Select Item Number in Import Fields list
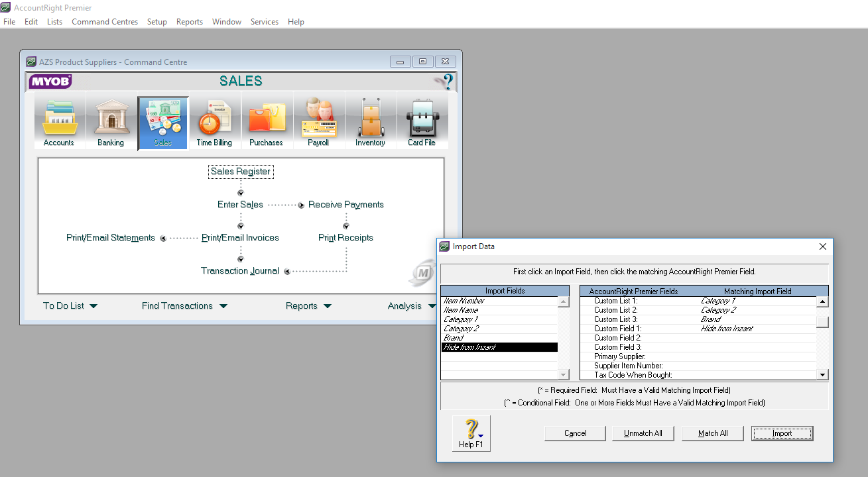Screen dimensions: 868x477 tap(499, 301)
